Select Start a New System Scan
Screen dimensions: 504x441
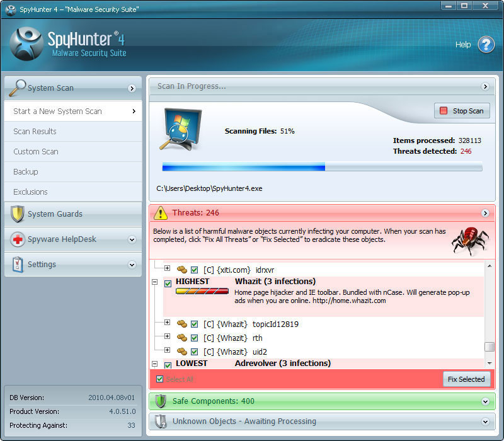pyautogui.click(x=73, y=112)
